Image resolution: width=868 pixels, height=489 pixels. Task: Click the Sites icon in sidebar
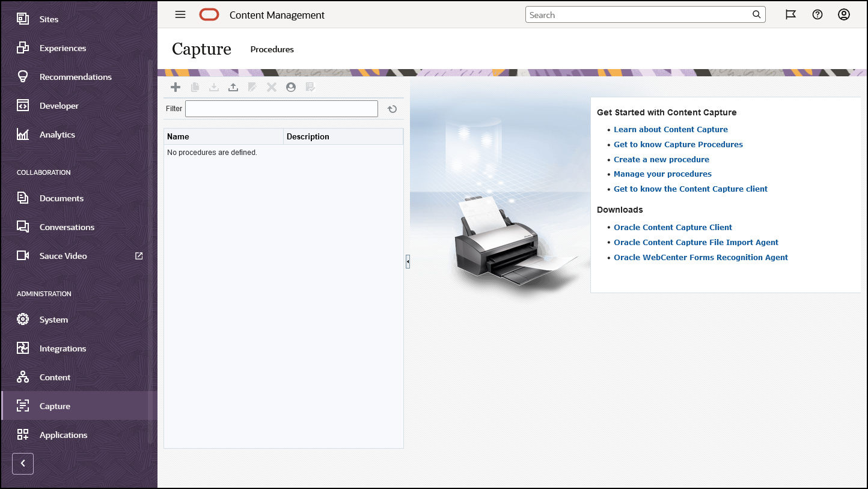[23, 19]
